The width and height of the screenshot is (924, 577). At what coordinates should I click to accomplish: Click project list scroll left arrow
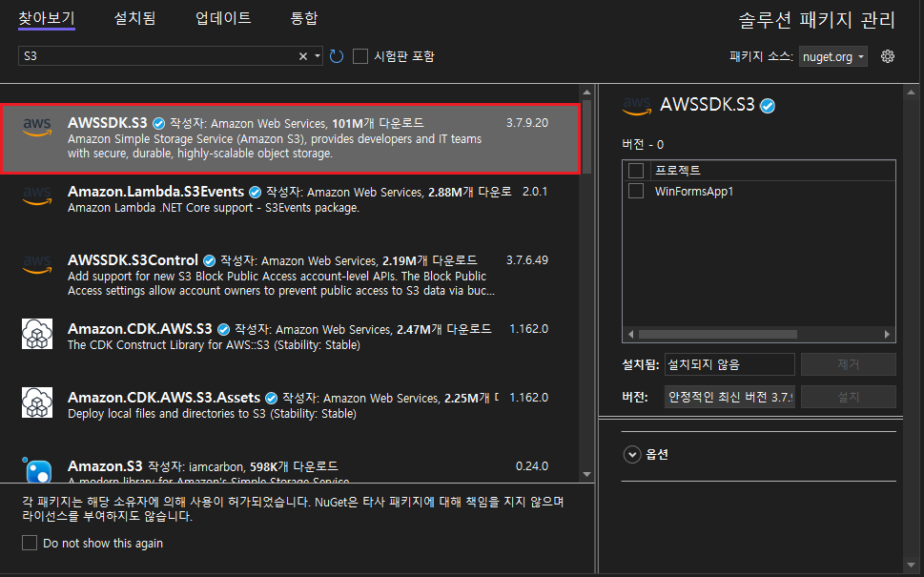point(630,334)
